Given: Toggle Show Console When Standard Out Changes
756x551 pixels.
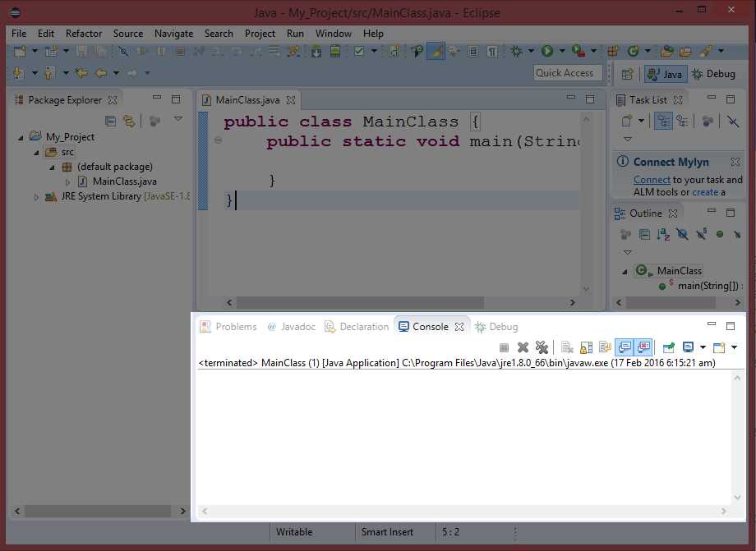Looking at the screenshot, I should [625, 347].
